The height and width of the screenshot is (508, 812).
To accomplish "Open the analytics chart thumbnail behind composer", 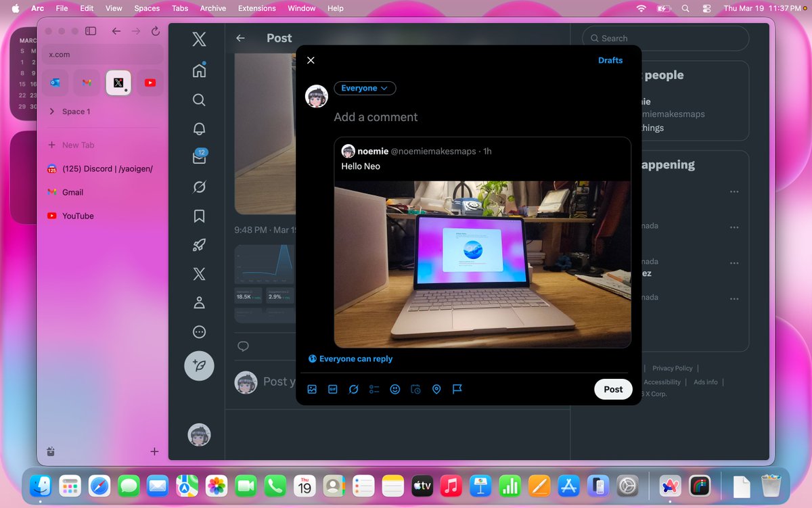I will pos(265,284).
